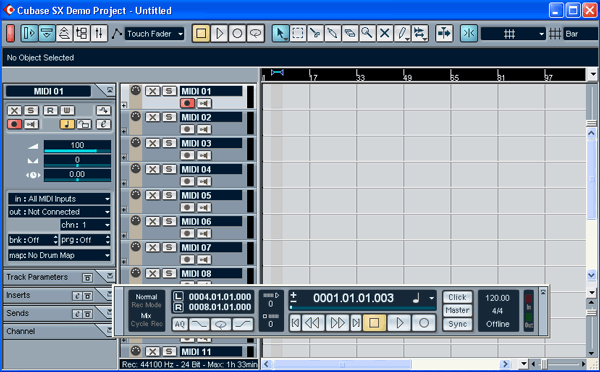Record-enable the MIDI 02 track

(187, 129)
